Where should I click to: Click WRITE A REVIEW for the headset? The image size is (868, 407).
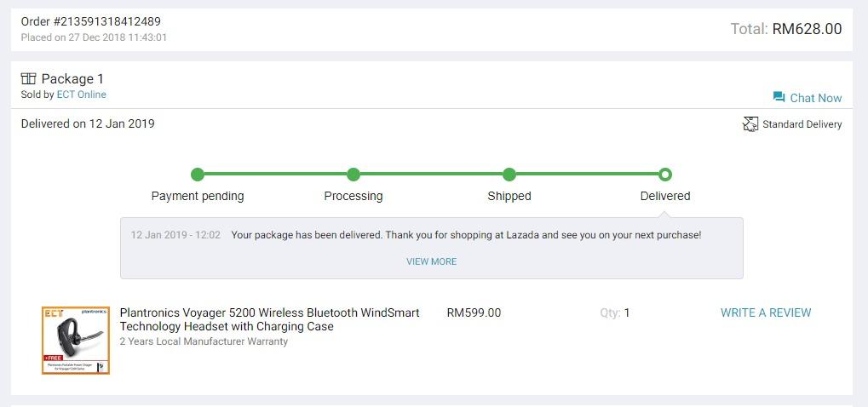(x=766, y=312)
